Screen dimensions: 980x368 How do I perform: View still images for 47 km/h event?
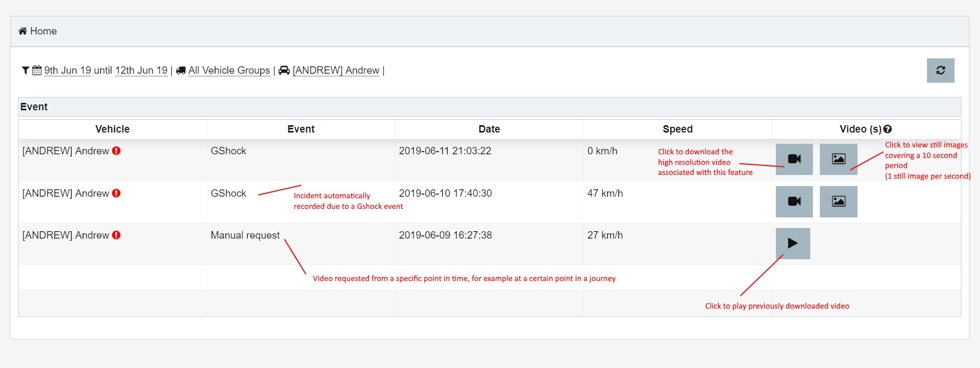coord(838,201)
